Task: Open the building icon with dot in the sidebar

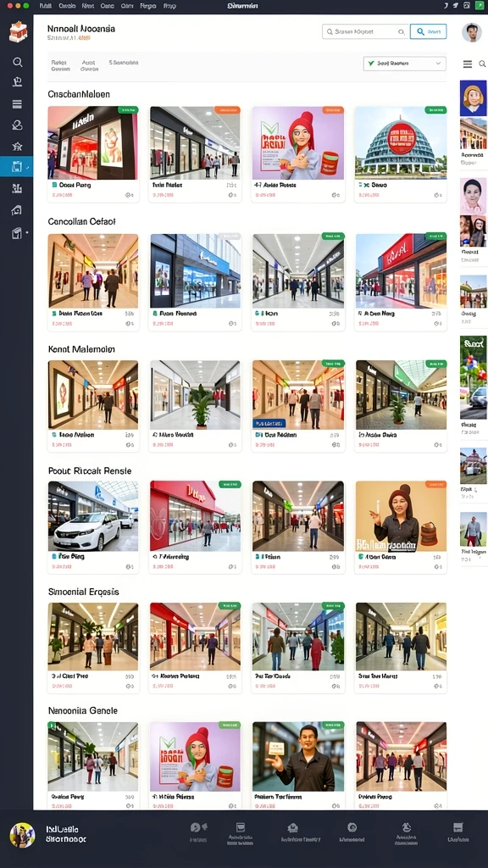Action: [17, 233]
